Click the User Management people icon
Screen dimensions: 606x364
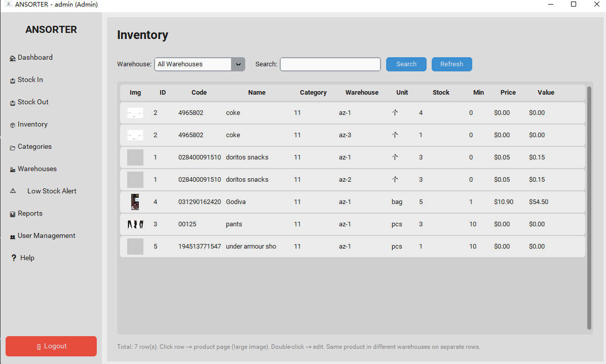coord(12,236)
